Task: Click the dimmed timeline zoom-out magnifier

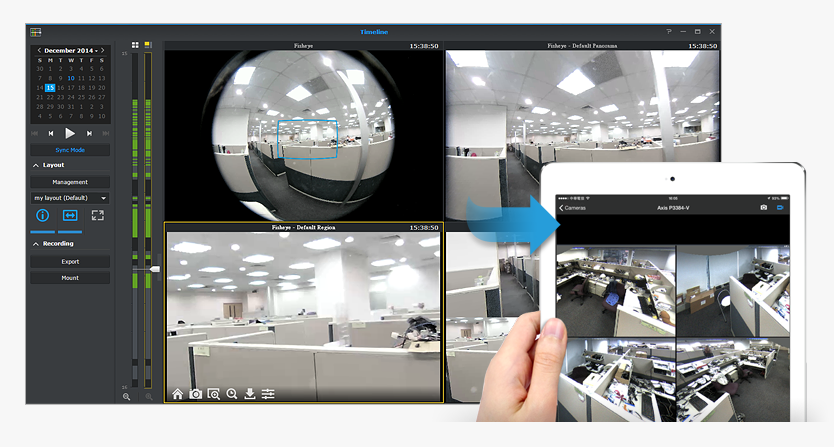Action: click(x=149, y=397)
